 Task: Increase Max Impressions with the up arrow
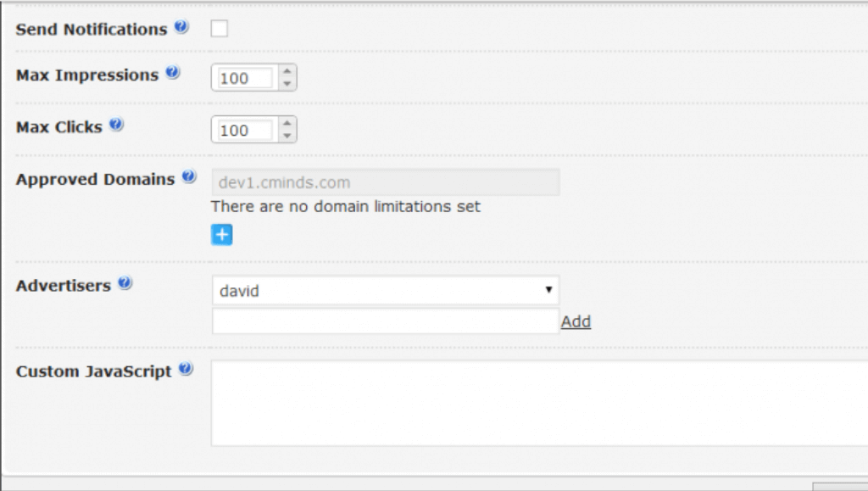point(287,72)
